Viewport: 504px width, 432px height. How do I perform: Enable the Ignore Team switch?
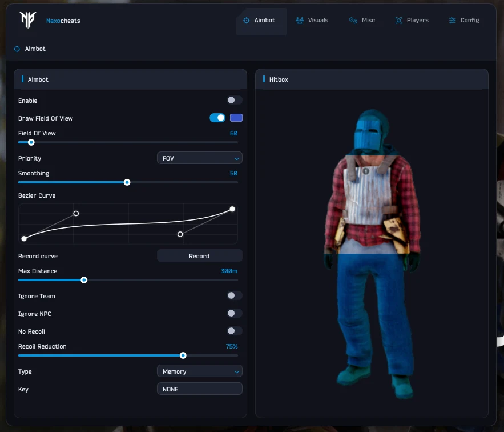[x=235, y=295]
